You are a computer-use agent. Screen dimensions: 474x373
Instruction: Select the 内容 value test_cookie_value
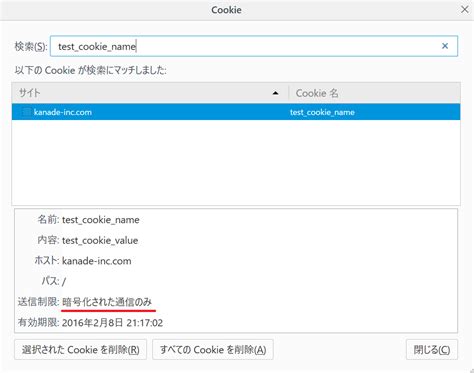[x=100, y=240]
